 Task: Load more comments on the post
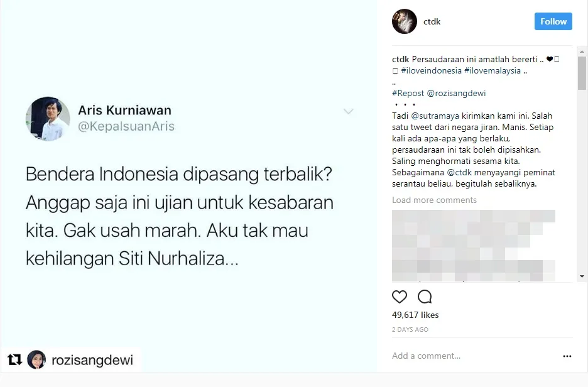[x=434, y=200]
